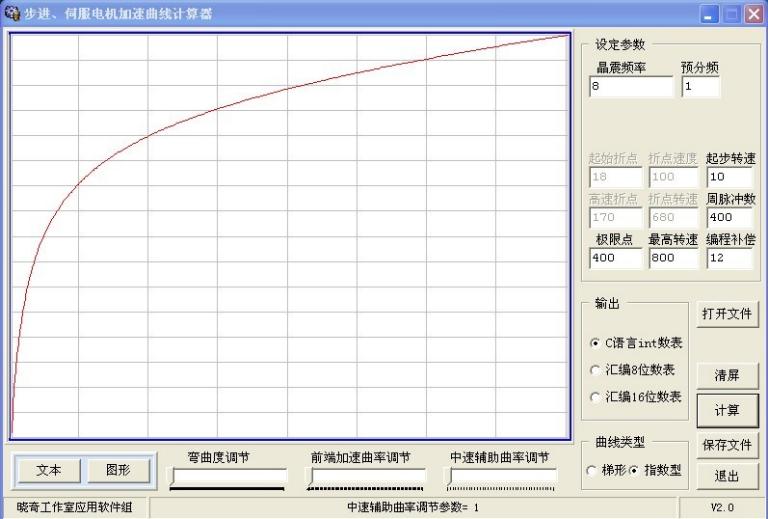Click the acceleration curve graph area
768x519 pixels.
click(290, 236)
